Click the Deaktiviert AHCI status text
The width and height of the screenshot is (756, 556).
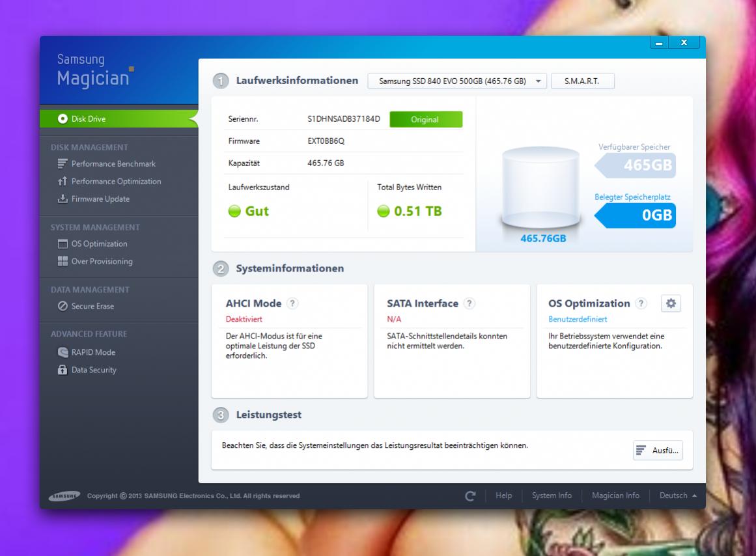coord(244,319)
